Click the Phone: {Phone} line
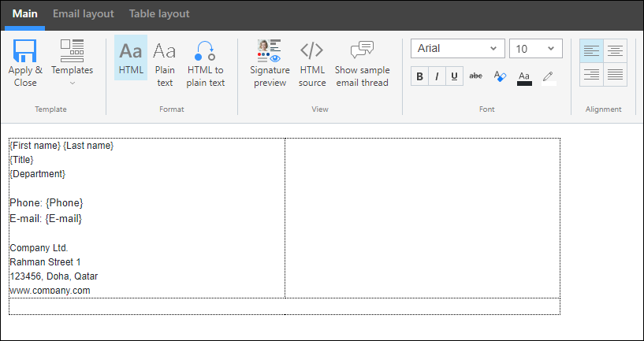Viewport: 644px width, 341px height. (x=47, y=202)
